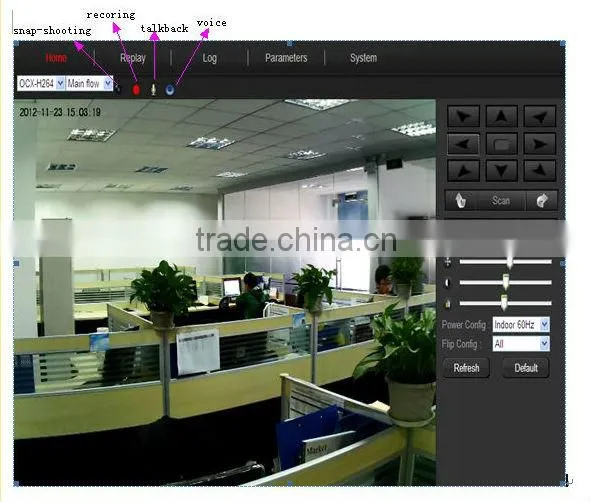Adjust the contrast slider in the middle

point(505,282)
